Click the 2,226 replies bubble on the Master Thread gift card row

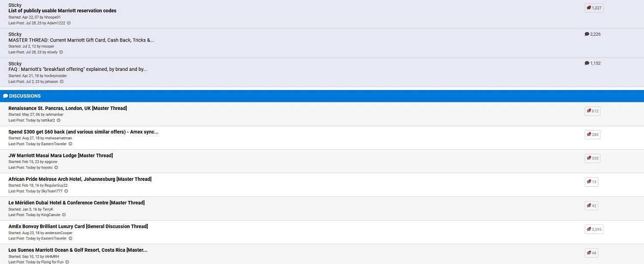(x=593, y=34)
